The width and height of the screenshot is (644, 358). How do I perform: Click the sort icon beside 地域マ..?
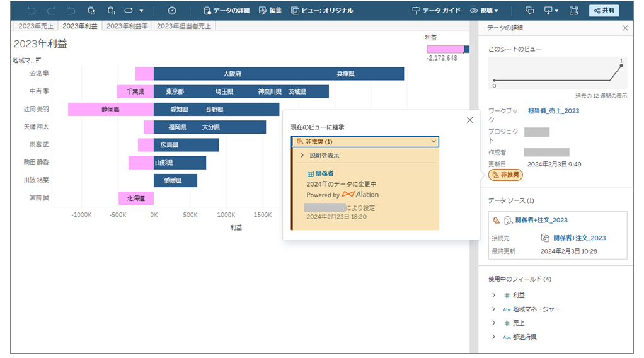click(x=38, y=60)
